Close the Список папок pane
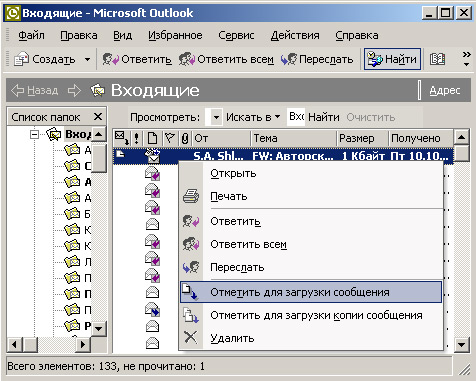This screenshot has width=476, height=381. pos(98,117)
